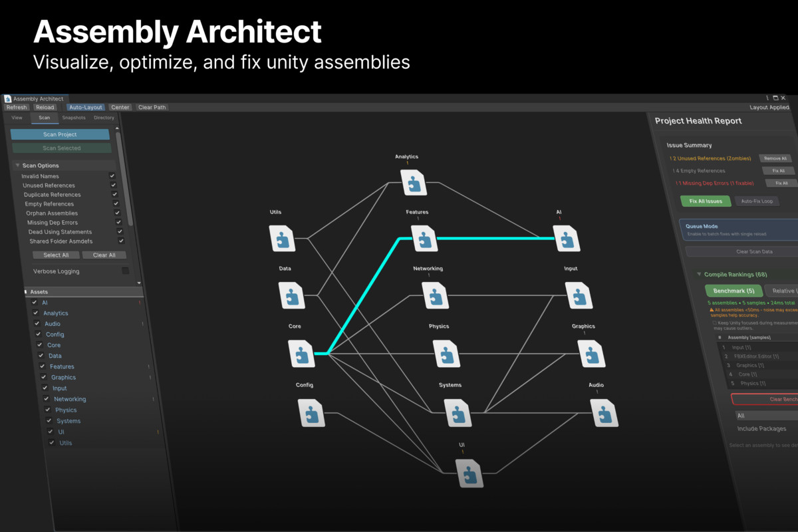
Task: Toggle the Auto-Layout option in the toolbar
Action: [86, 106]
